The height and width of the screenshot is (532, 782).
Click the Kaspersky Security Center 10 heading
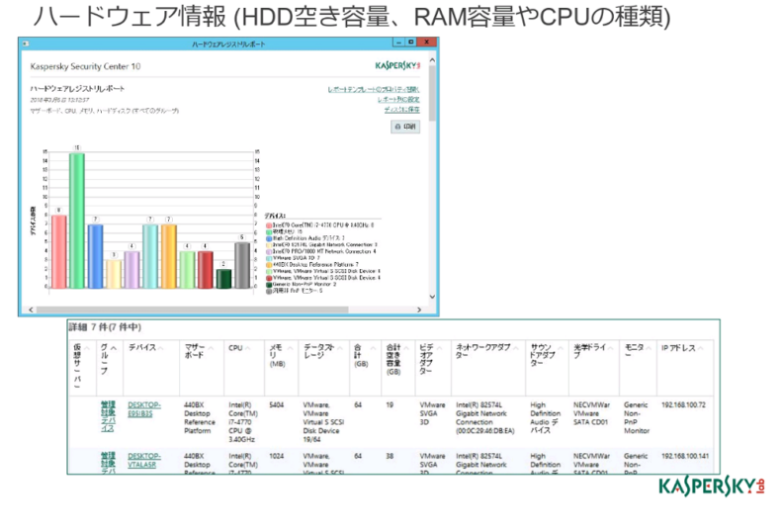[x=85, y=66]
